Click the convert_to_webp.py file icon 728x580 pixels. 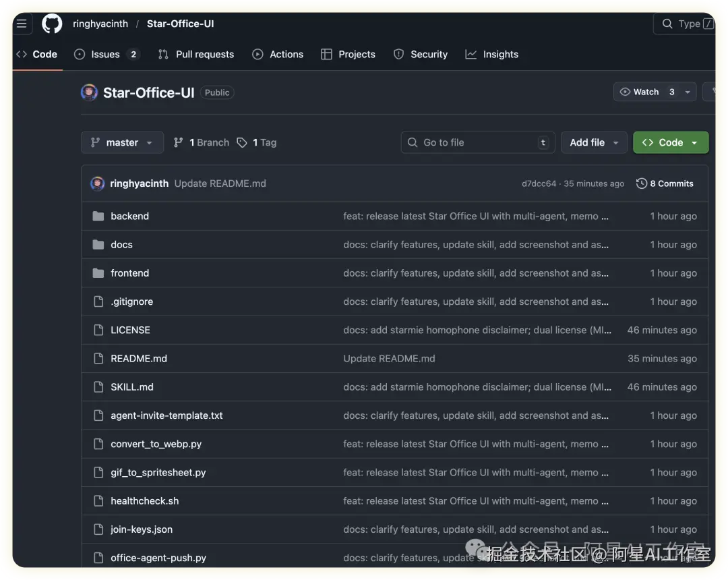pyautogui.click(x=98, y=444)
